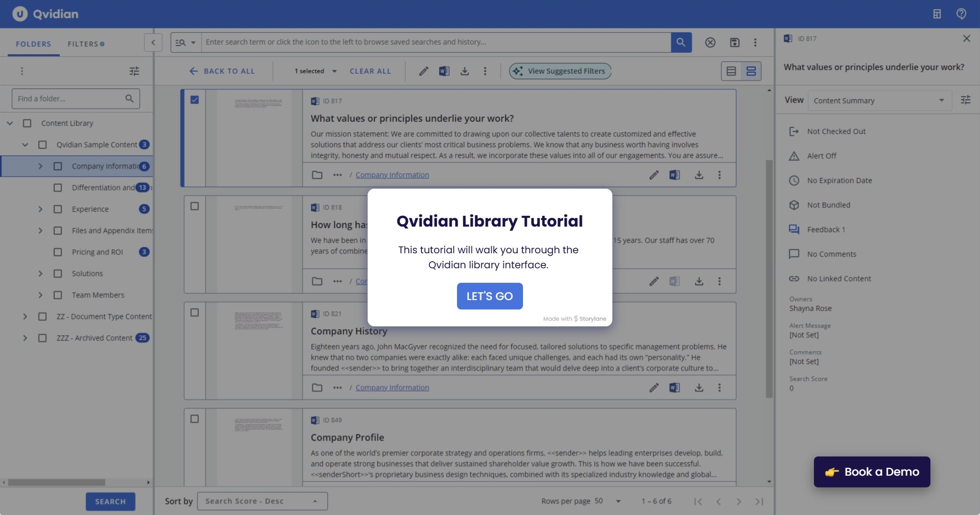Open Company Information link on ID 817
Image resolution: width=980 pixels, height=515 pixels.
[392, 175]
